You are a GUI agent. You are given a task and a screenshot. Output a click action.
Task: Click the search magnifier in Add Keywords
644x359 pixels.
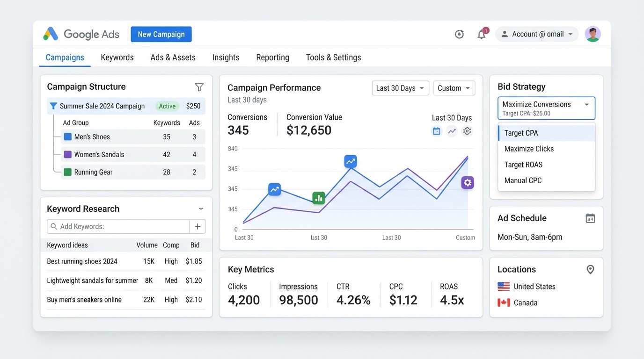(x=54, y=227)
